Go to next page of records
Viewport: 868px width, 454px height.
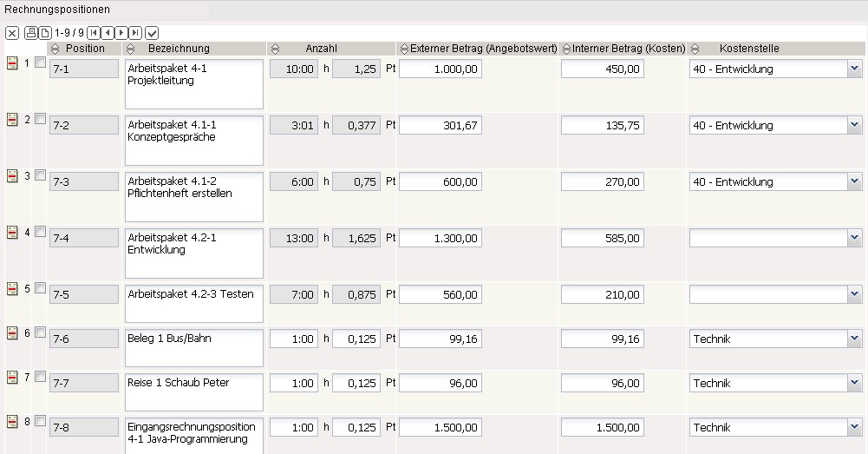pyautogui.click(x=121, y=33)
